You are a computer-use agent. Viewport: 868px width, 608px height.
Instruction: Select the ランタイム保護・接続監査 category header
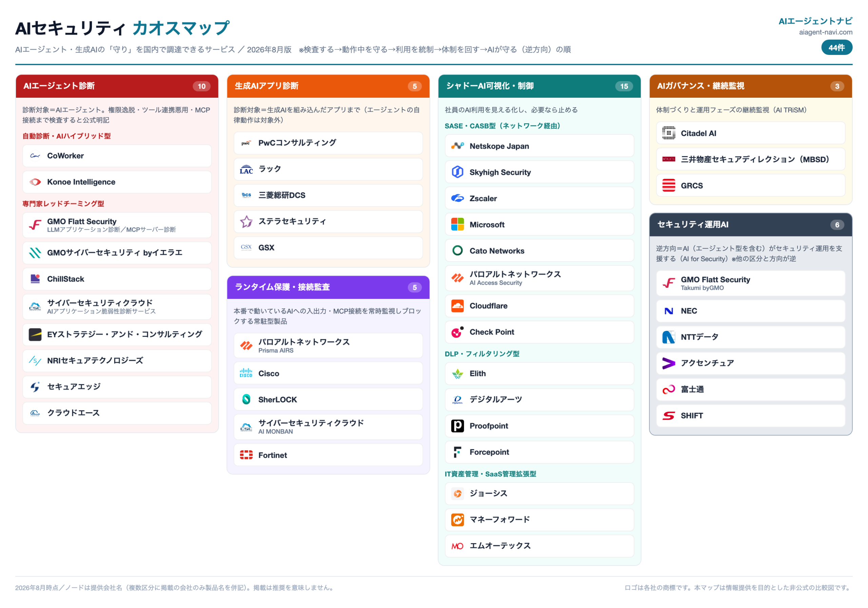(x=328, y=287)
